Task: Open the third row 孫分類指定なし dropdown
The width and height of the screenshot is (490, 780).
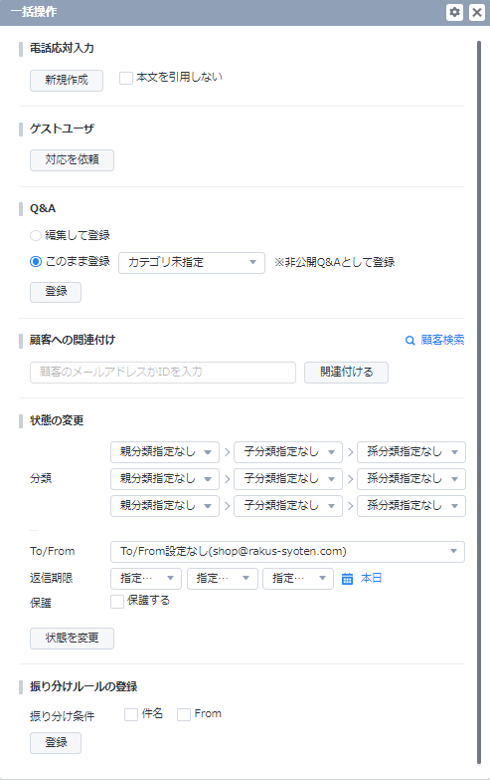Action: click(411, 506)
